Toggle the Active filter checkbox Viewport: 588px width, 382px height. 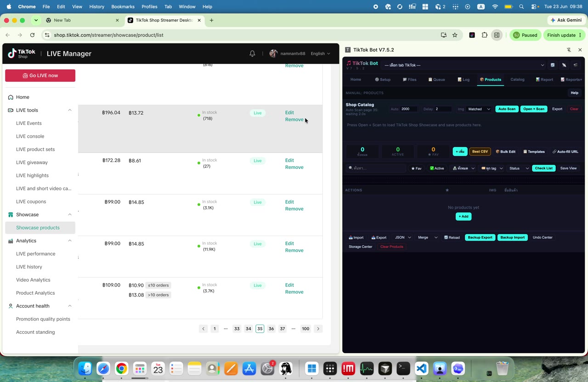pos(437,168)
